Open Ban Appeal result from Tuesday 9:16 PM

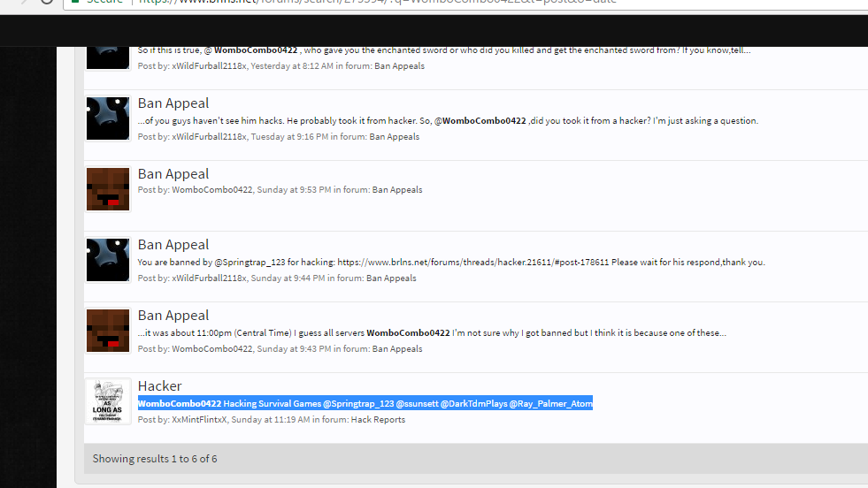click(173, 103)
